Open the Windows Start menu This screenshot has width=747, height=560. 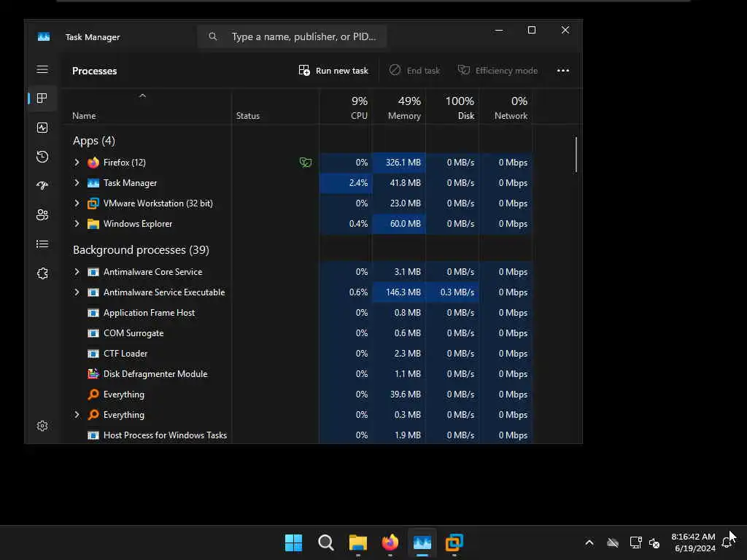(x=293, y=542)
